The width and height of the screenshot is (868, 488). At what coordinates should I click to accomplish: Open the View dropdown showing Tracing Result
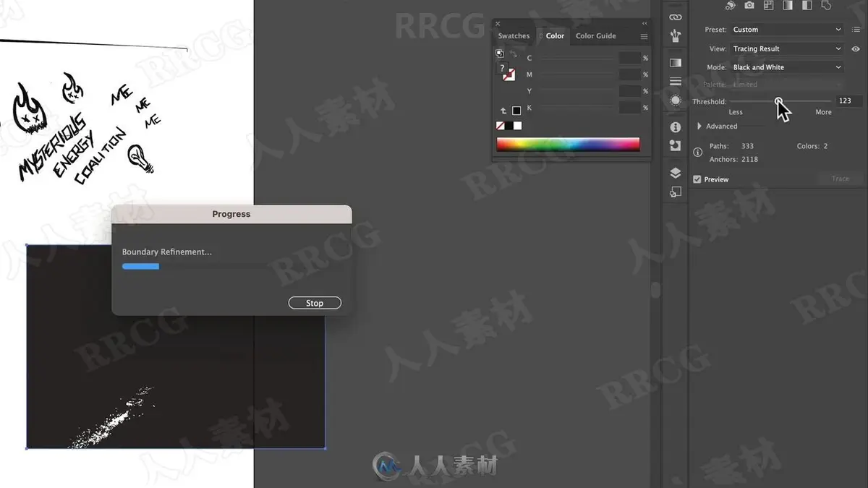(787, 49)
